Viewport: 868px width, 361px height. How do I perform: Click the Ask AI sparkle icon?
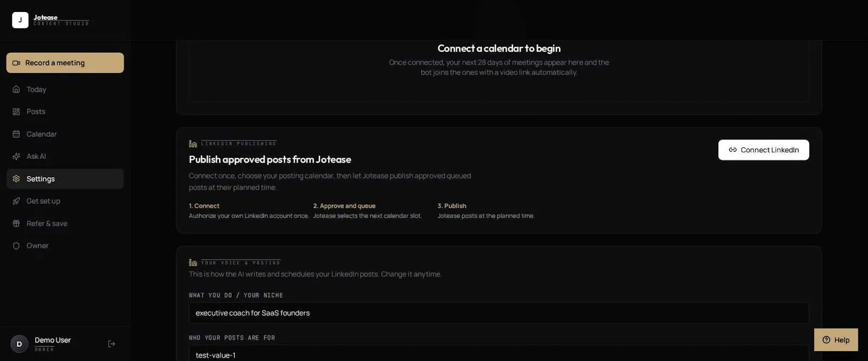pyautogui.click(x=16, y=156)
